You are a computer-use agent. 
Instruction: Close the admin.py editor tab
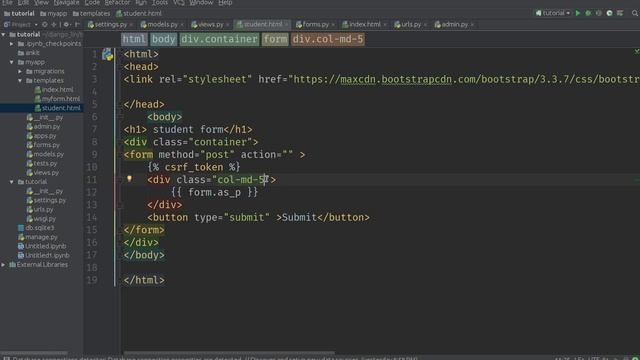(472, 25)
